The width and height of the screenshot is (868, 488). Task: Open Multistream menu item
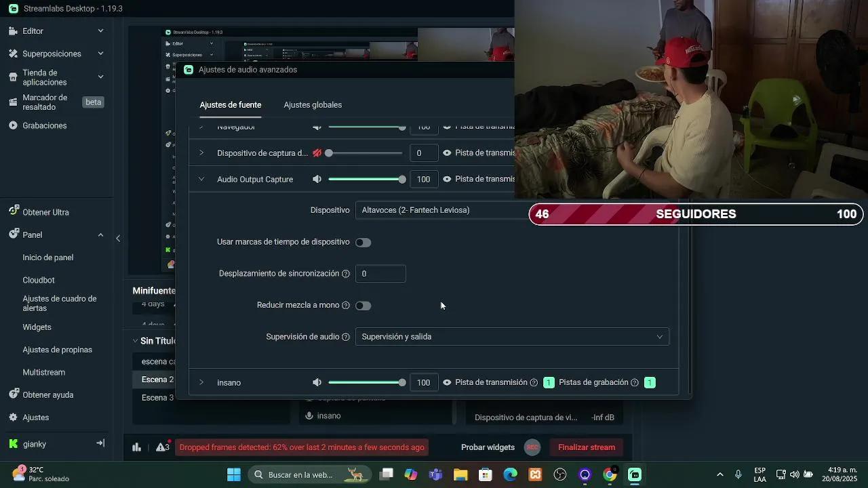pyautogui.click(x=44, y=373)
